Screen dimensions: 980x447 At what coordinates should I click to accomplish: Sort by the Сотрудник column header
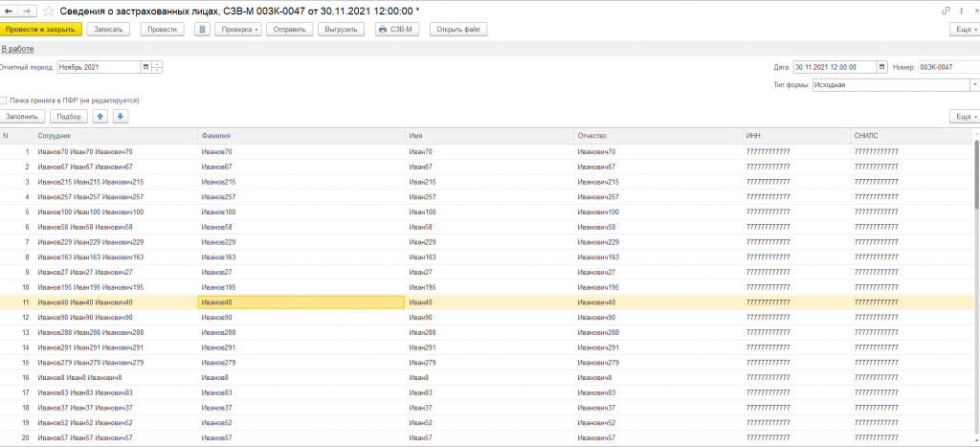116,135
